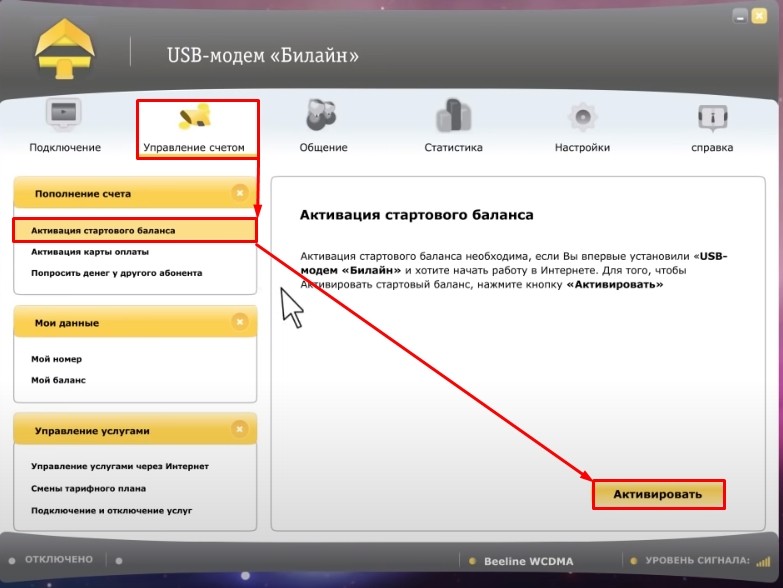The width and height of the screenshot is (783, 588).
Task: Switch to the Настройки tab label
Action: [582, 147]
